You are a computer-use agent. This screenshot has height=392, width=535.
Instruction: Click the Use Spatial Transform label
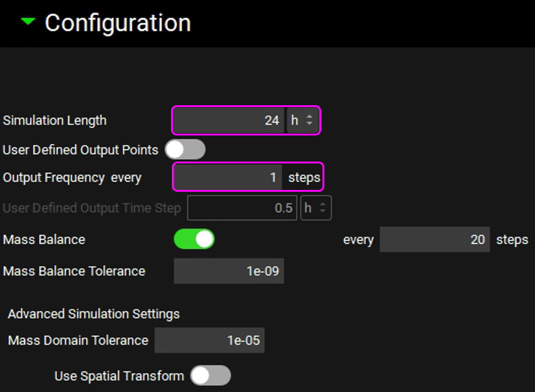coord(119,376)
